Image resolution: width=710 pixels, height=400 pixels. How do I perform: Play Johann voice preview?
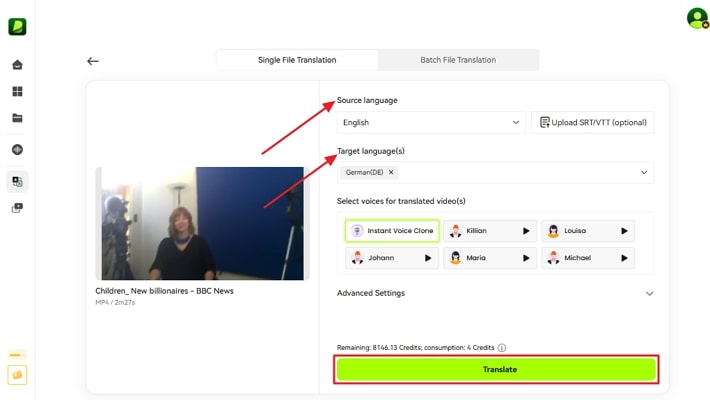[427, 258]
